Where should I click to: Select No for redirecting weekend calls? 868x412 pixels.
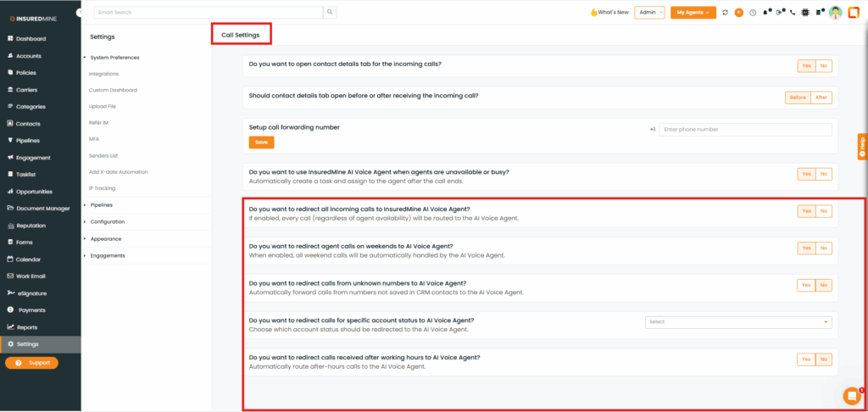pyautogui.click(x=823, y=248)
